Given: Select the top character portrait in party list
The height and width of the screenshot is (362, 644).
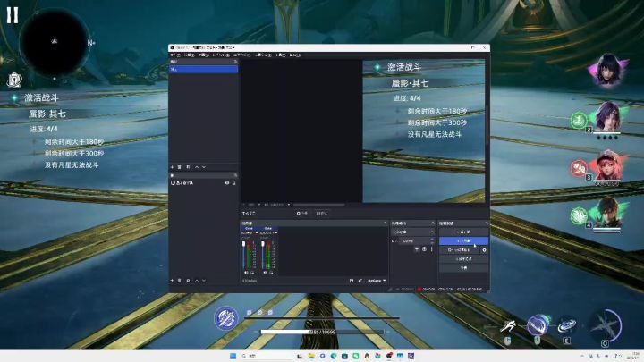Looking at the screenshot, I should pos(607,70).
